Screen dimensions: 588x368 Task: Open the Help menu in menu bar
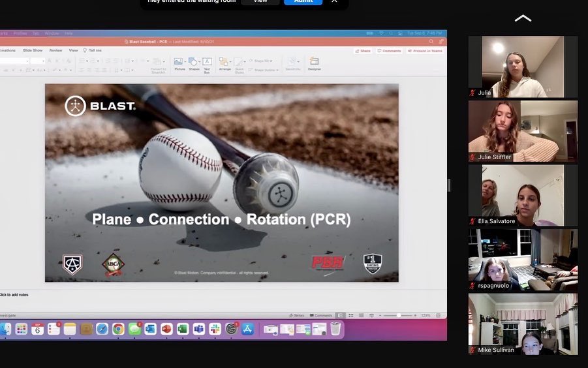[x=69, y=33]
